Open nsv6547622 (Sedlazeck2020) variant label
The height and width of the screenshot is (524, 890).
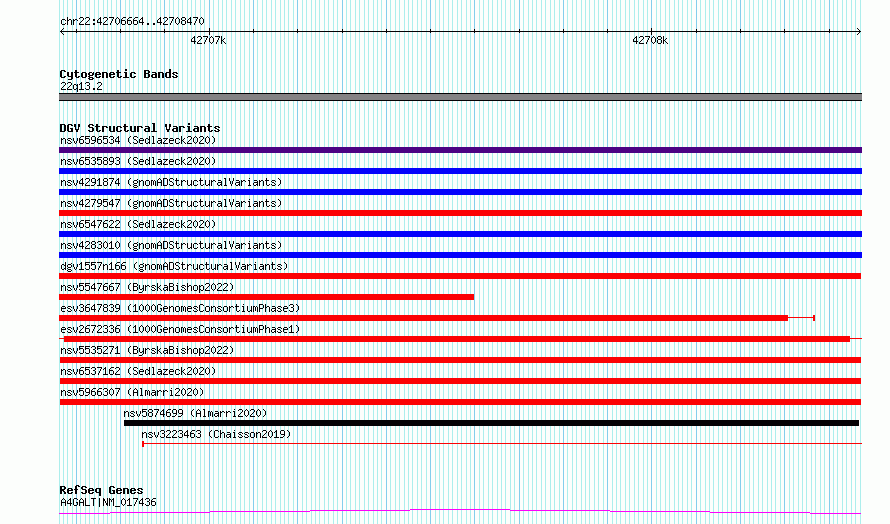tap(138, 224)
